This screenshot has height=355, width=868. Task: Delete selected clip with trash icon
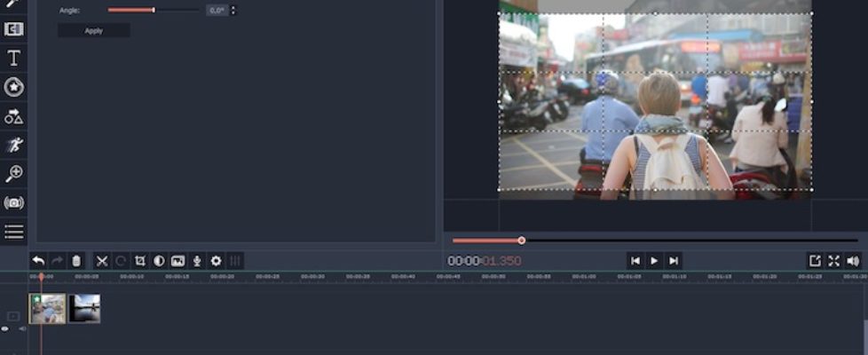pyautogui.click(x=76, y=261)
